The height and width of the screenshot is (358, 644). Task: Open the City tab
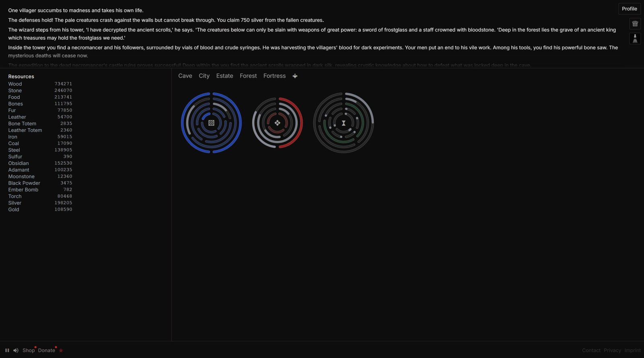(x=204, y=76)
